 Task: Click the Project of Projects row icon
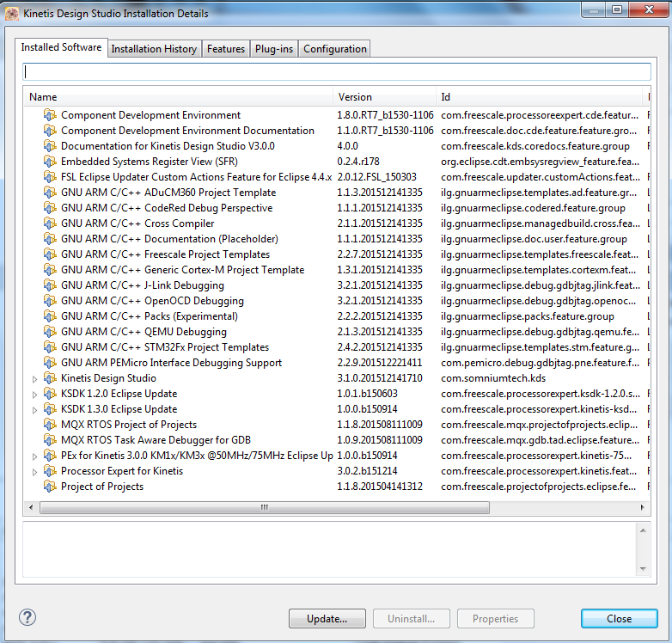point(50,486)
